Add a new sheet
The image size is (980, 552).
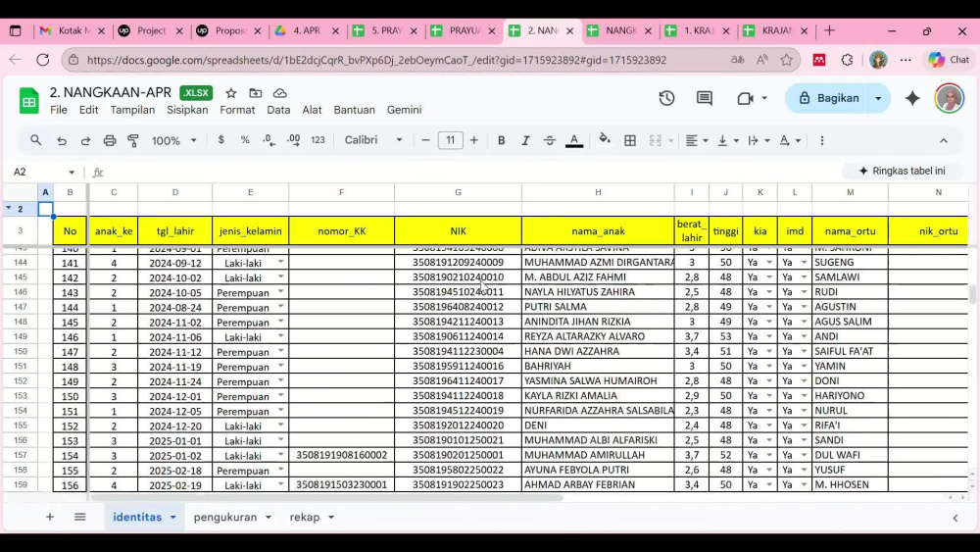pos(49,517)
